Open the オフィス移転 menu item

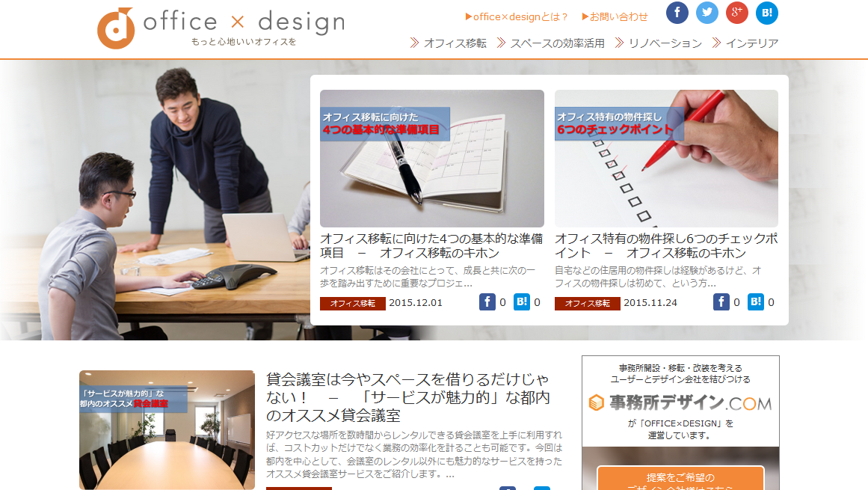pos(449,43)
